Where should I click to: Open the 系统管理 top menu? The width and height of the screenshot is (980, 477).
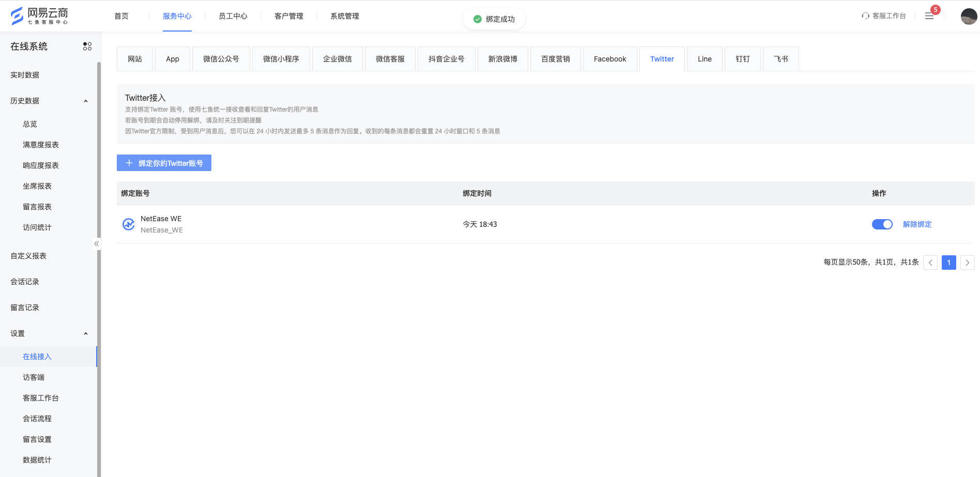pyautogui.click(x=345, y=16)
